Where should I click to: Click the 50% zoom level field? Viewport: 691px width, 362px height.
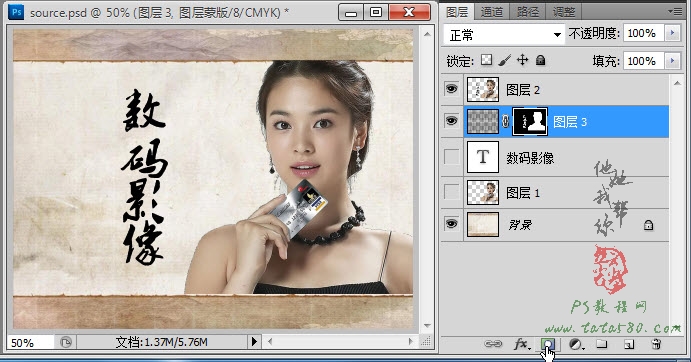[30, 343]
